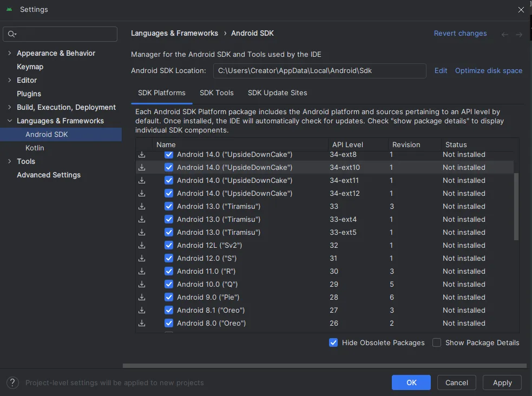Click Optimize disk space link

pos(489,70)
